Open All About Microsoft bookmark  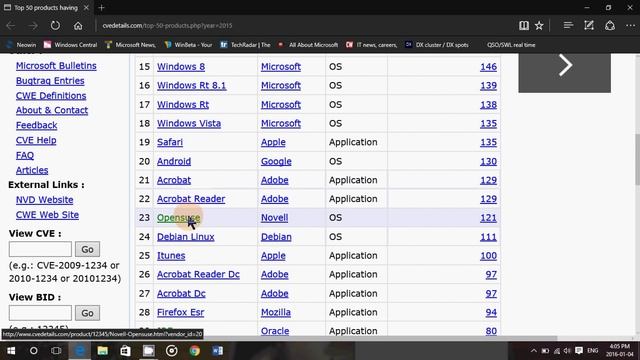309,45
